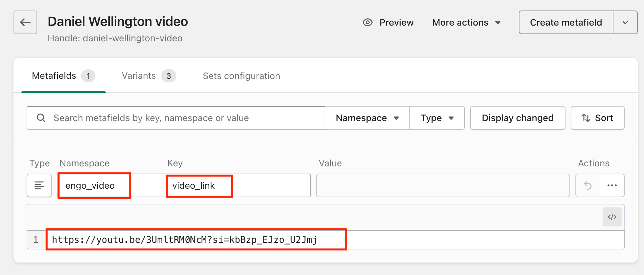Open the three-dots more actions menu
Screen dimensions: 644x275
coord(612,185)
